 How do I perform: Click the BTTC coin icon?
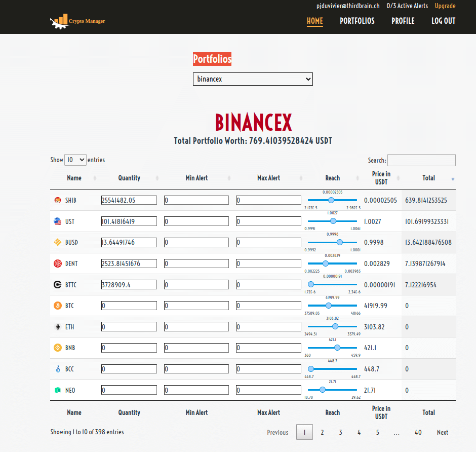[58, 285]
